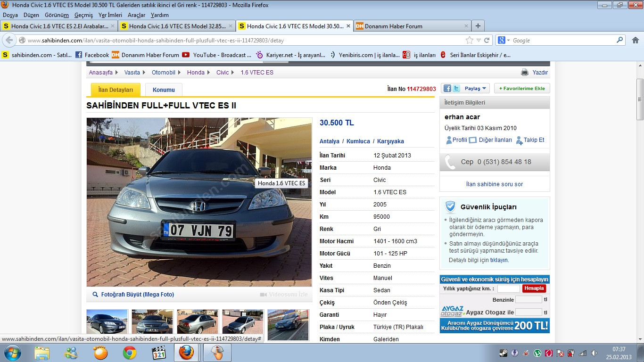Open the Dosya menu
644x362 pixels.
point(10,15)
